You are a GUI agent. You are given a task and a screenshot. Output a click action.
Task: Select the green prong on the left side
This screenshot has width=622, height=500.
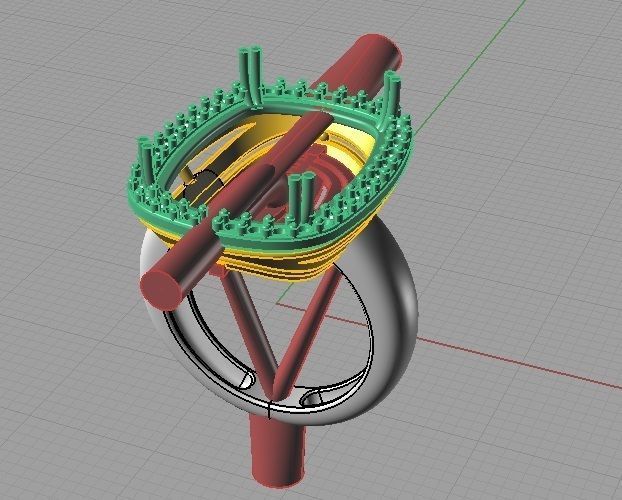point(147,163)
